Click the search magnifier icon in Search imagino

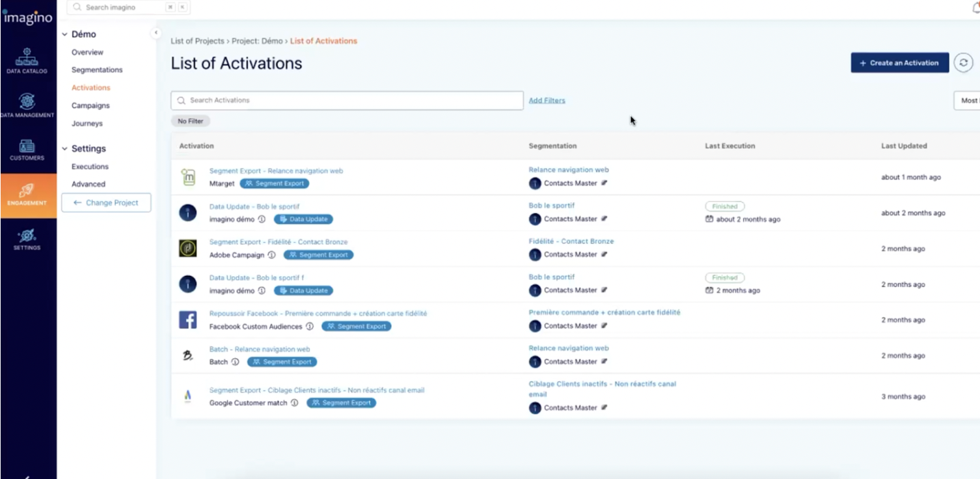pos(77,7)
